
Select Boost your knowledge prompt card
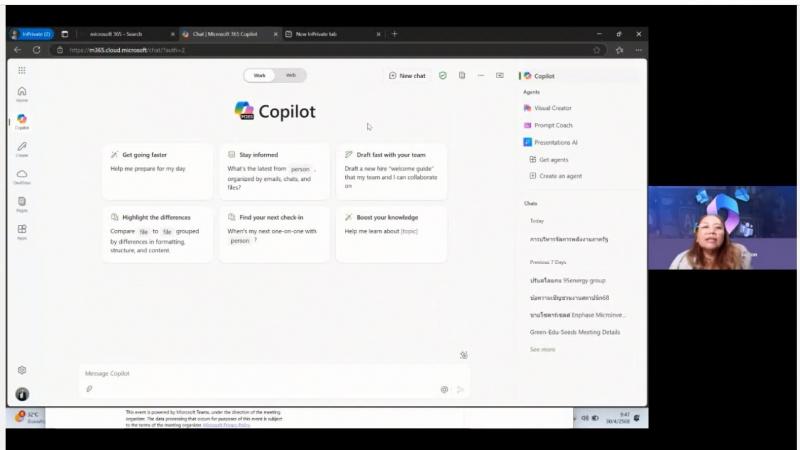(391, 234)
